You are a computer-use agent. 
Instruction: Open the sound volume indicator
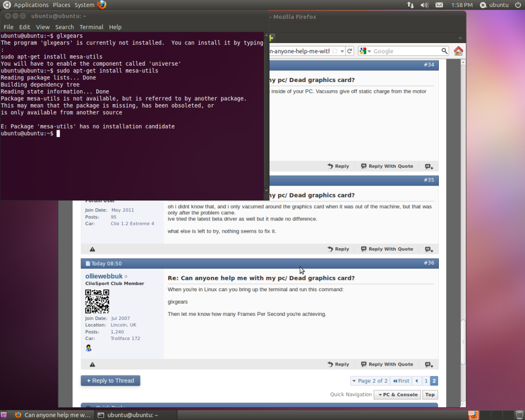click(x=425, y=5)
